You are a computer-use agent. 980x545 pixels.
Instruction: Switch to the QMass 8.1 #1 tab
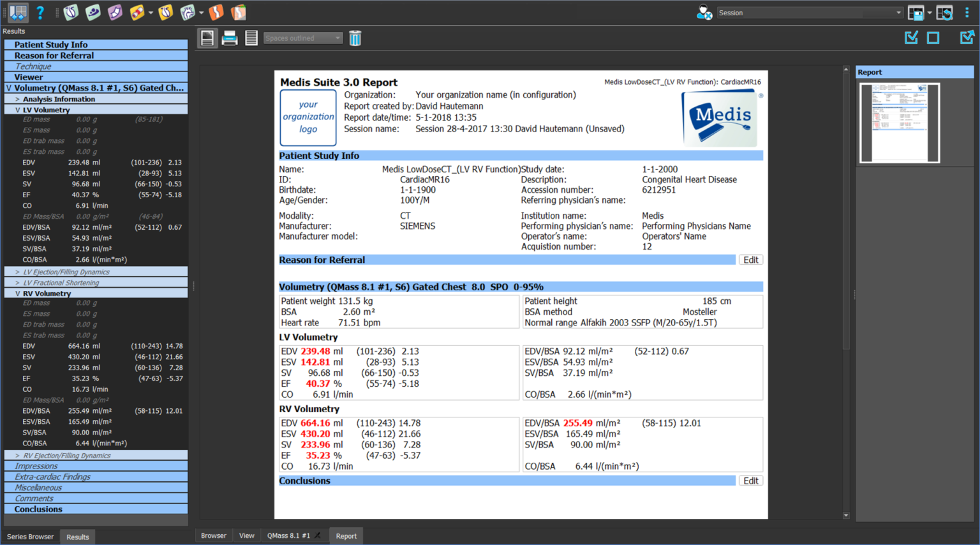click(x=288, y=536)
